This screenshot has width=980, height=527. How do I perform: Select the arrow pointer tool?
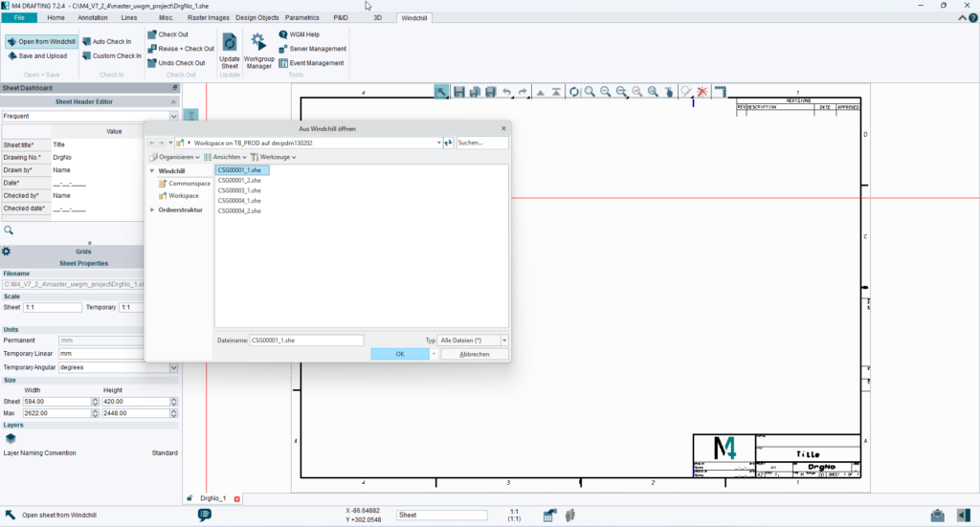point(442,92)
